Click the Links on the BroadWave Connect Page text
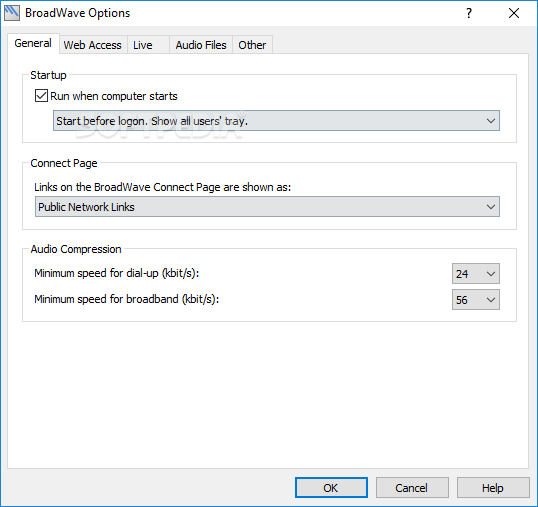Image resolution: width=538 pixels, height=507 pixels. point(163,187)
